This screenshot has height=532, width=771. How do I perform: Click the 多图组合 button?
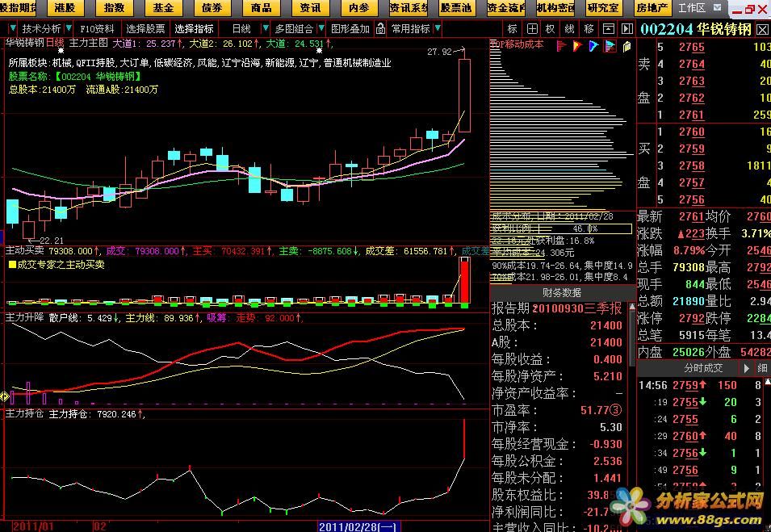[294, 29]
